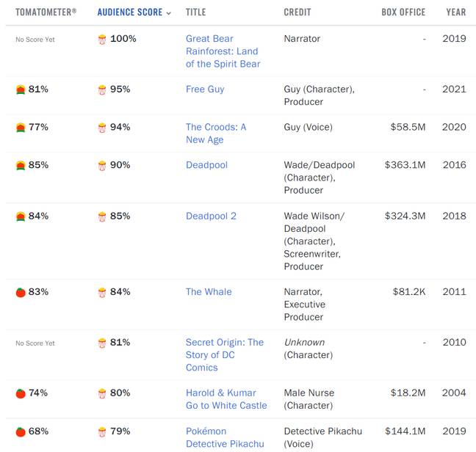Click the No Score Yet text for Great Bear Rainforest
The height and width of the screenshot is (452, 476).
(35, 40)
